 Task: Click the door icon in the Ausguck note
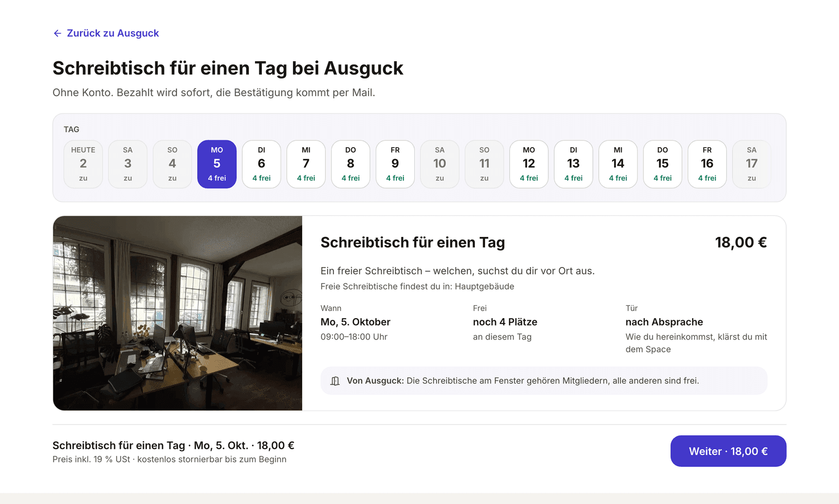click(x=335, y=381)
